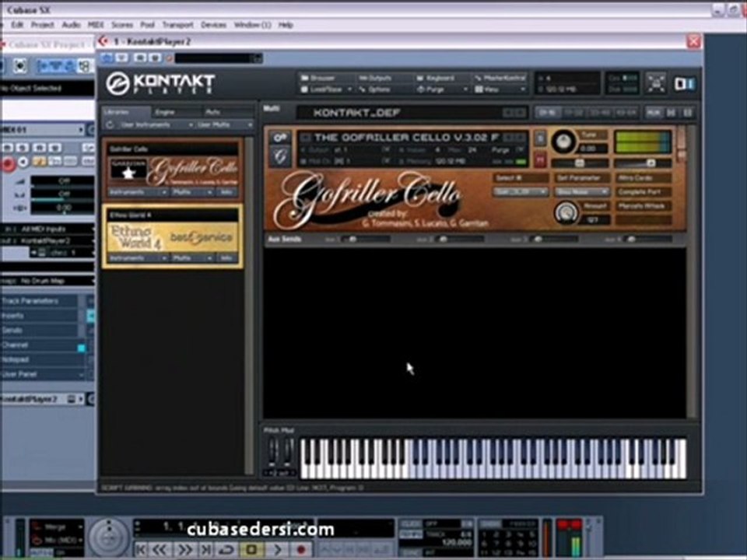Viewport: 747px width, 560px height.
Task: Adjust the instrument volume slider
Action: tap(643, 163)
